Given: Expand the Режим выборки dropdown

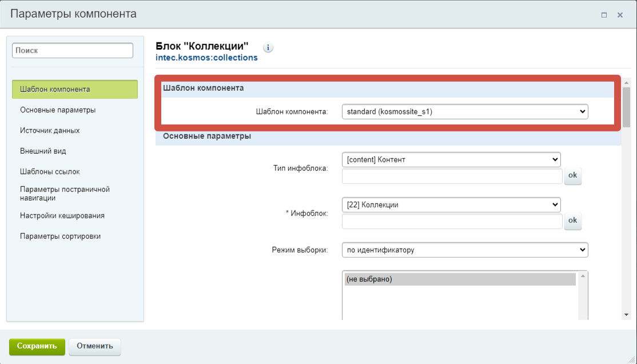Looking at the screenshot, I should tap(465, 250).
